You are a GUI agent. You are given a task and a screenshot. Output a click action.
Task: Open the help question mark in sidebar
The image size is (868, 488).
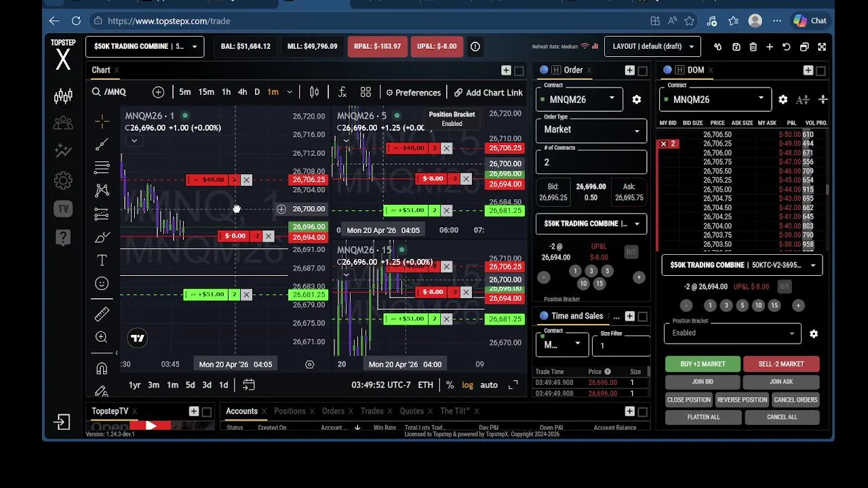point(63,237)
